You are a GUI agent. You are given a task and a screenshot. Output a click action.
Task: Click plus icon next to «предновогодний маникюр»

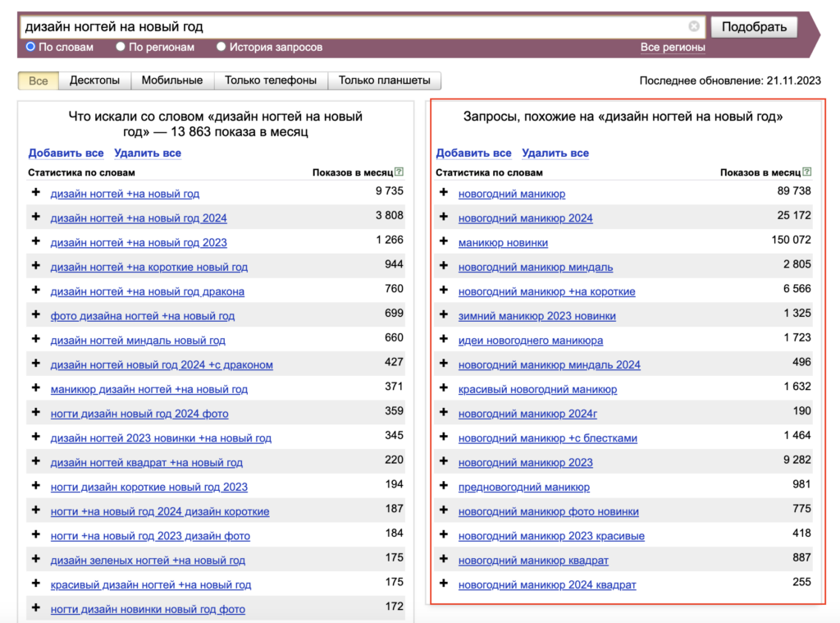(444, 487)
